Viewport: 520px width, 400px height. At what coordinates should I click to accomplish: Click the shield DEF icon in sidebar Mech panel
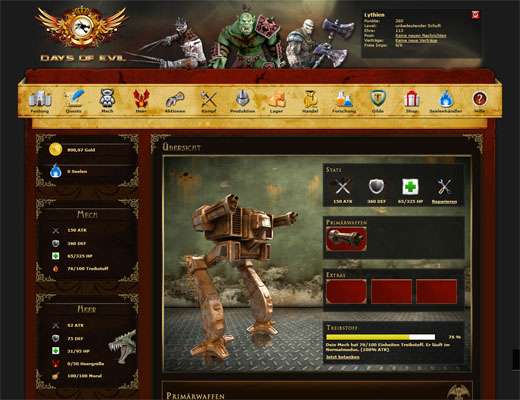[x=56, y=243]
